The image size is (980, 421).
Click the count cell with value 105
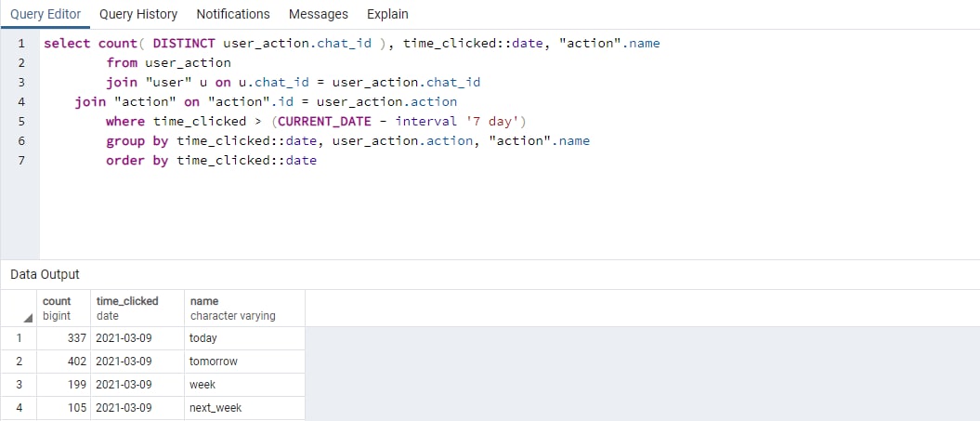(64, 407)
